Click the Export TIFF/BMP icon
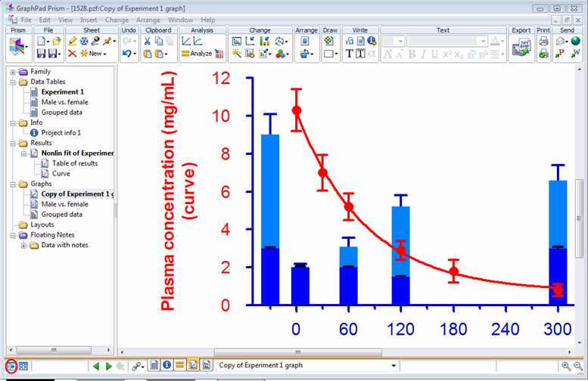The height and width of the screenshot is (381, 588). [521, 47]
